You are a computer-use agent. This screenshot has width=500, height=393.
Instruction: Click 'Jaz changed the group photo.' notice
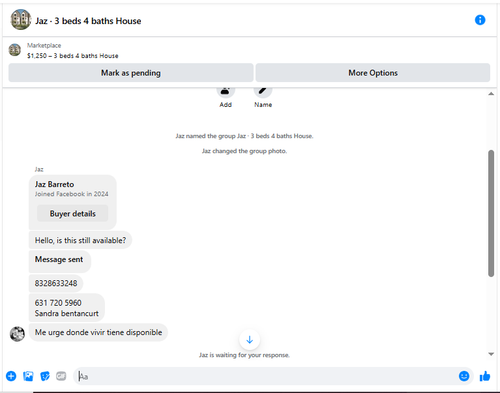point(244,151)
